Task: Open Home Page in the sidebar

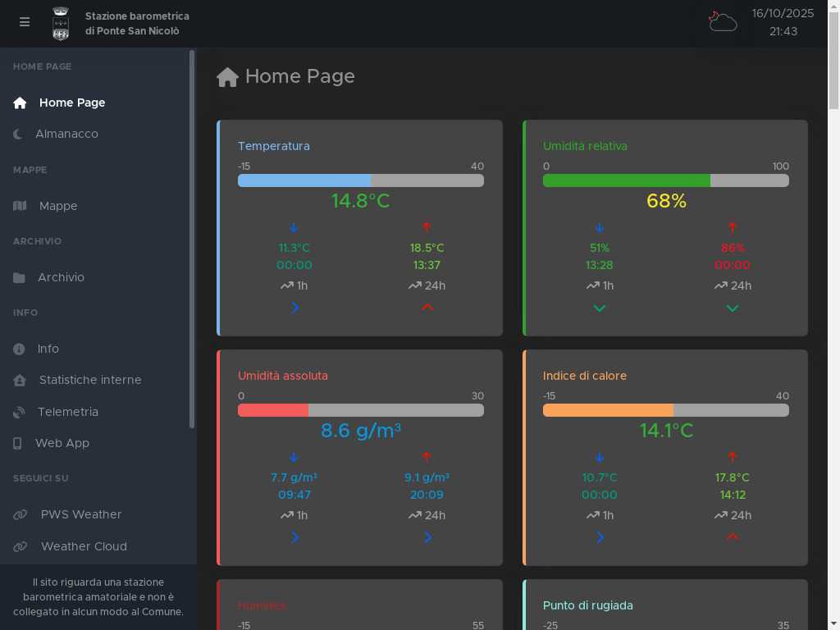Action: pos(71,103)
